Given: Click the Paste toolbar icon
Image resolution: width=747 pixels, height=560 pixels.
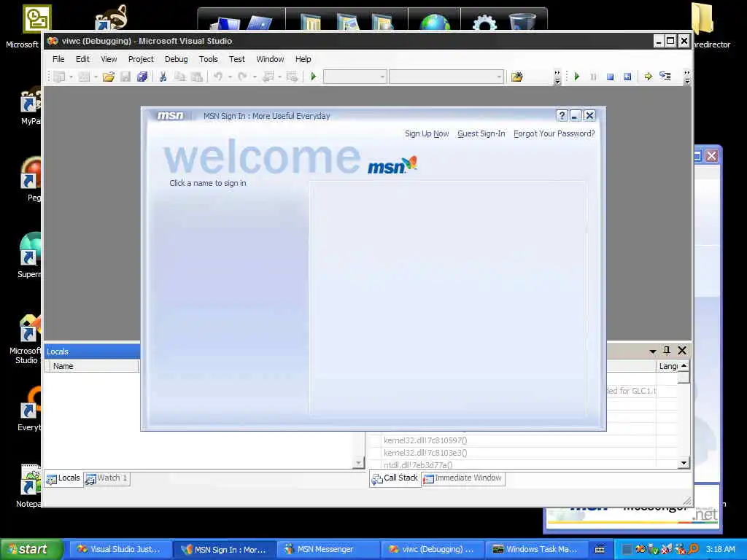Looking at the screenshot, I should click(x=196, y=77).
